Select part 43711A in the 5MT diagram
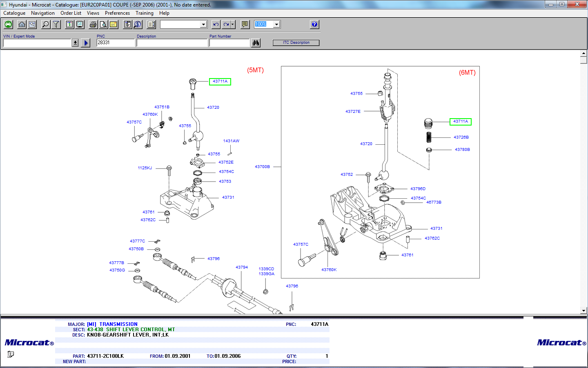 pos(220,81)
